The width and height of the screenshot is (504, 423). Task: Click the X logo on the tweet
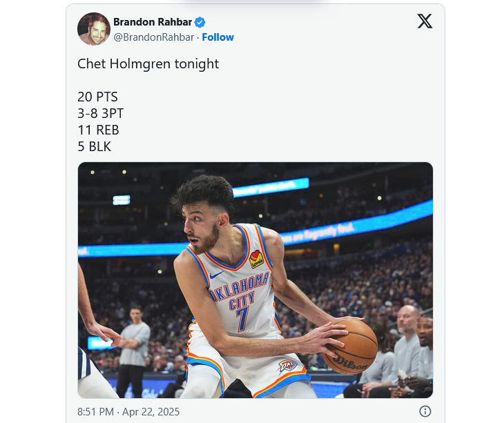tap(425, 21)
